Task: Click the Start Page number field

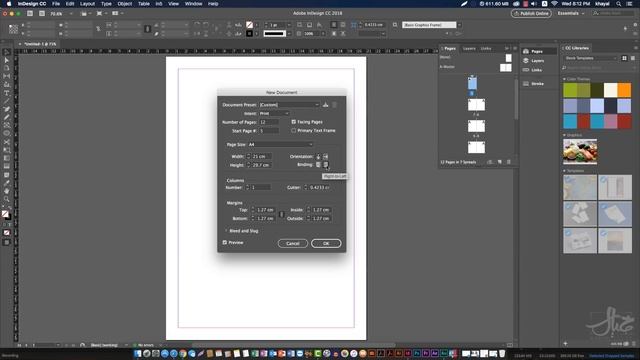Action: [x=269, y=131]
